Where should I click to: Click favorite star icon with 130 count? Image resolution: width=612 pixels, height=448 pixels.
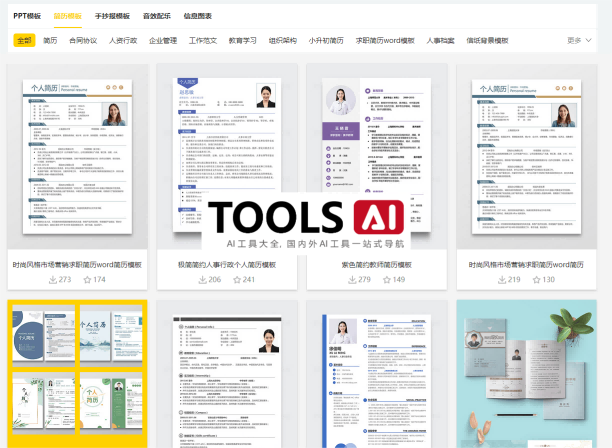click(537, 279)
